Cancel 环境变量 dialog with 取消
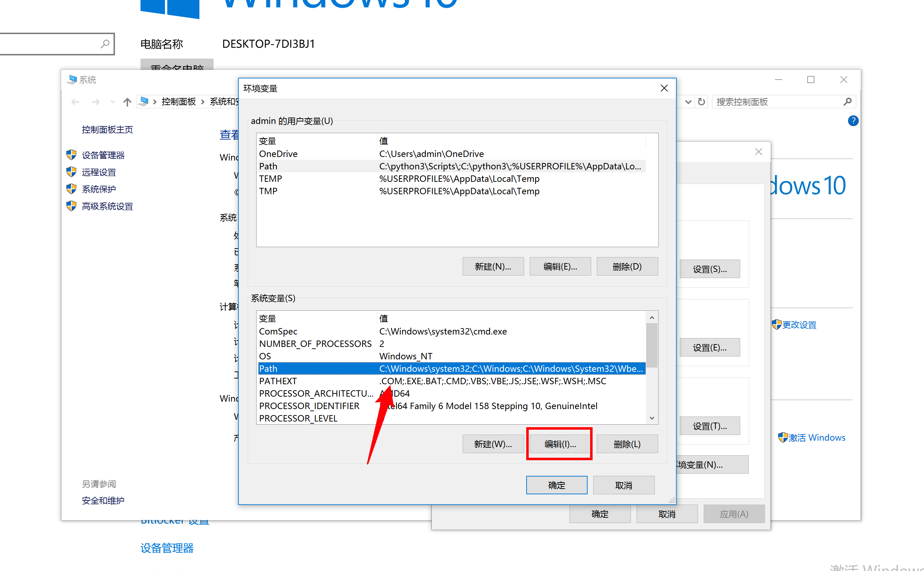The image size is (924, 571). tap(623, 485)
